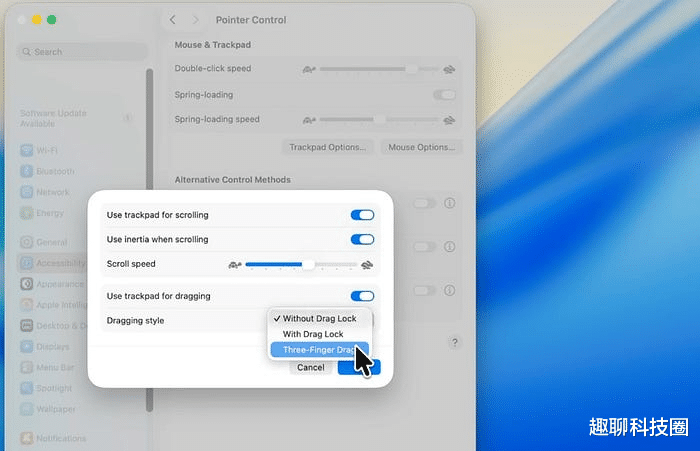Open the Accessibility sidebar icon
Image resolution: width=700 pixels, height=451 pixels.
27,263
